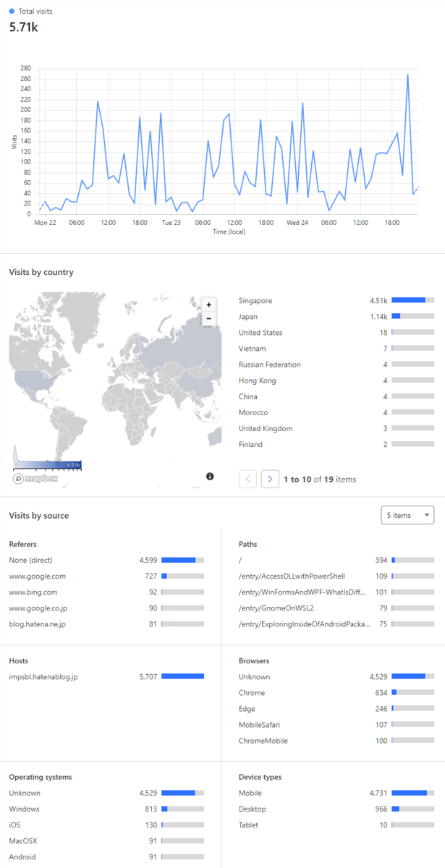Go to next page of countries
Viewport: 445px width, 868px height.
(270, 479)
